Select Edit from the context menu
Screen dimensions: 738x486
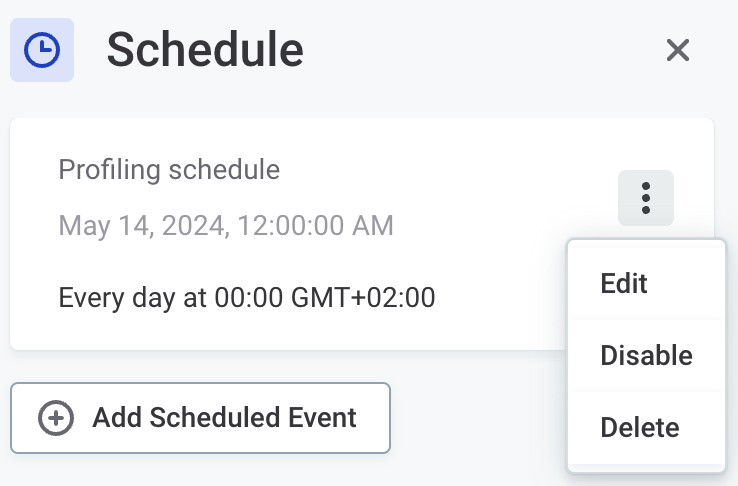tap(624, 283)
